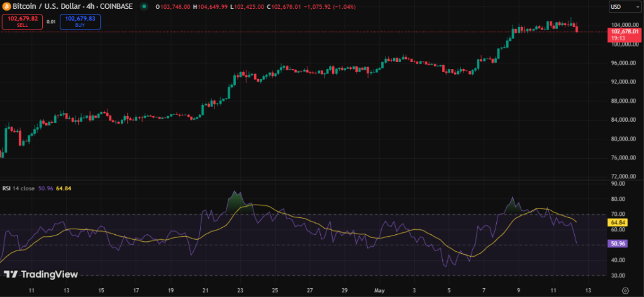Click the 30.00 RSI axis label
Image resolution: width=644 pixels, height=297 pixels.
pos(618,275)
